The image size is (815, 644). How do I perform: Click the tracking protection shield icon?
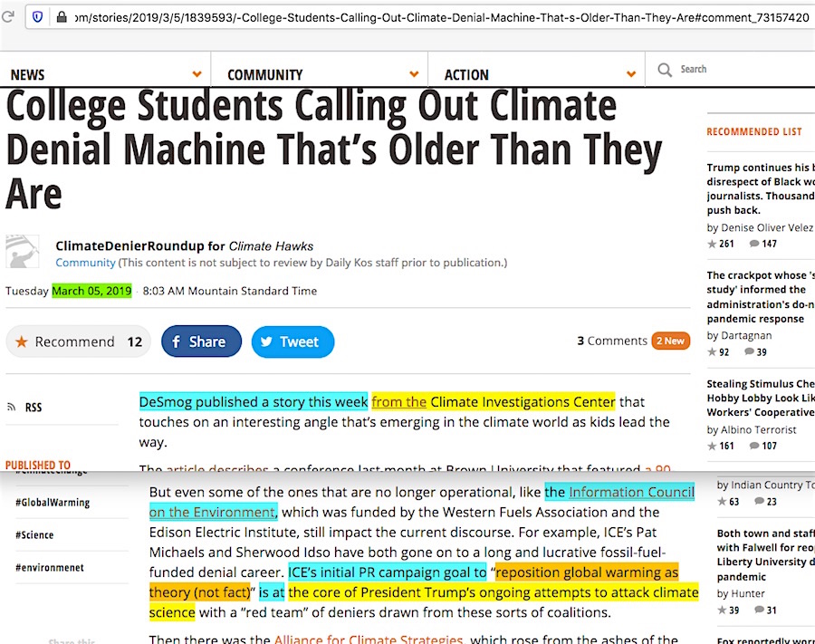(37, 17)
